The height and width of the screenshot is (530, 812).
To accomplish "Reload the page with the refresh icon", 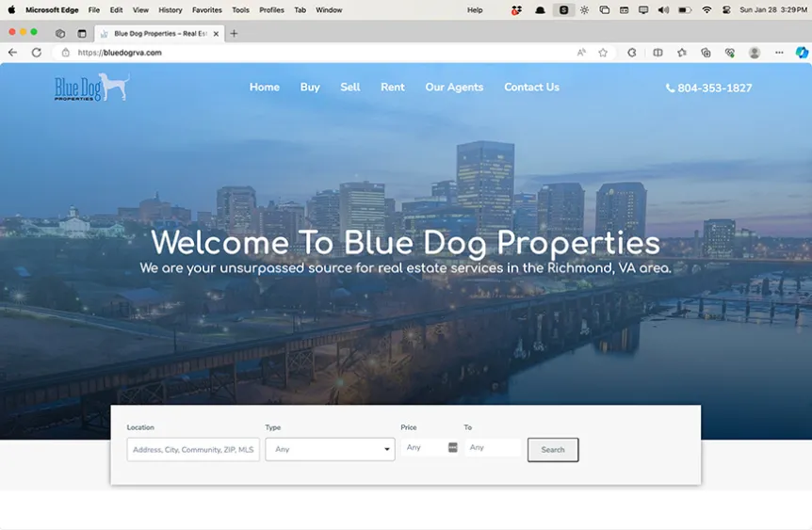I will [36, 53].
